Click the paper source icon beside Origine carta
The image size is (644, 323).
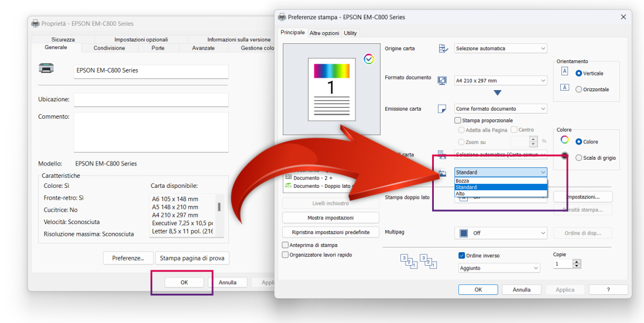443,49
